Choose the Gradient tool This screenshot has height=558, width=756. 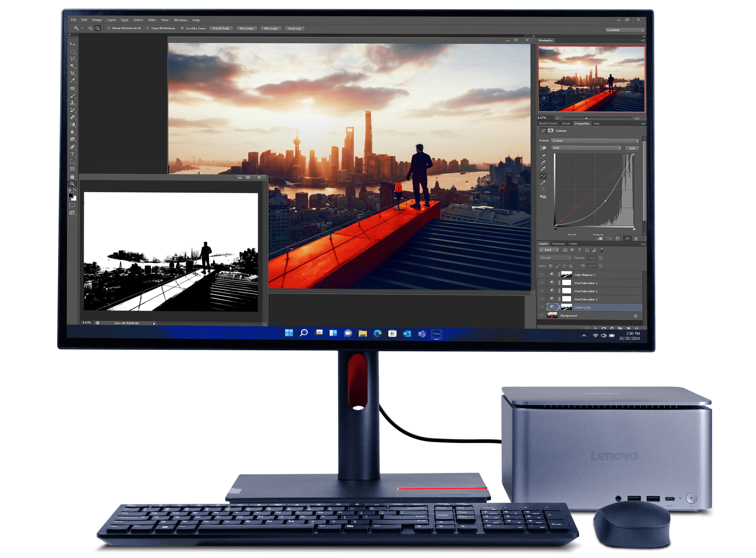pyautogui.click(x=73, y=125)
